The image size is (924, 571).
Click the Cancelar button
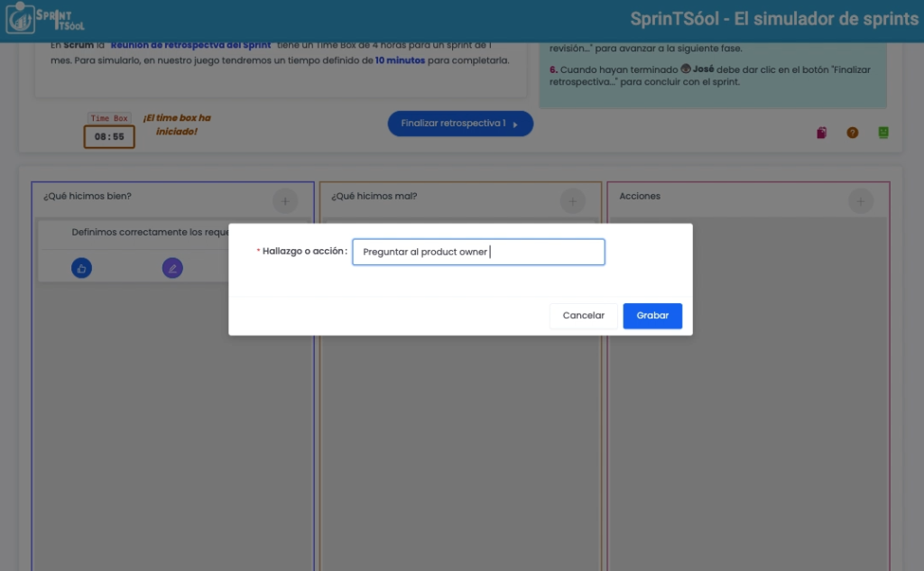tap(584, 316)
